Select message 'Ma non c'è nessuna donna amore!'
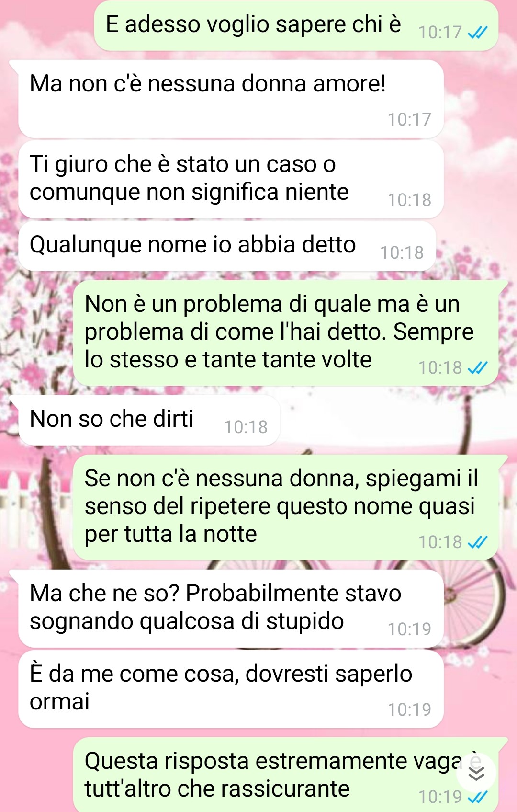 pyautogui.click(x=231, y=99)
